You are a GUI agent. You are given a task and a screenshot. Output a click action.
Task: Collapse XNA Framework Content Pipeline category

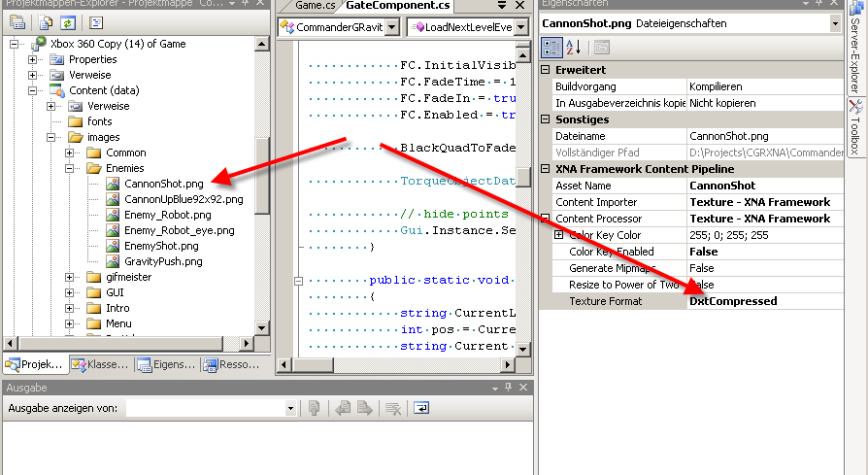coord(546,169)
